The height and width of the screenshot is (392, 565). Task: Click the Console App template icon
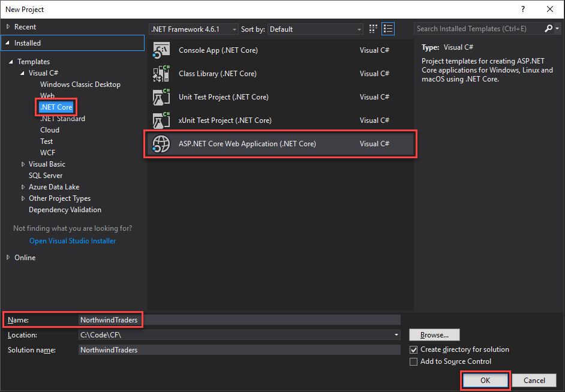point(161,50)
